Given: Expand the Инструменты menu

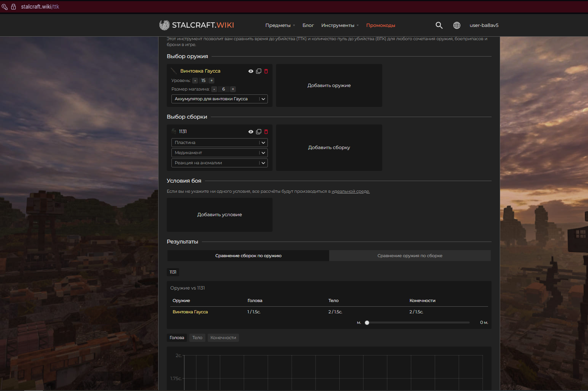Looking at the screenshot, I should [x=340, y=25].
